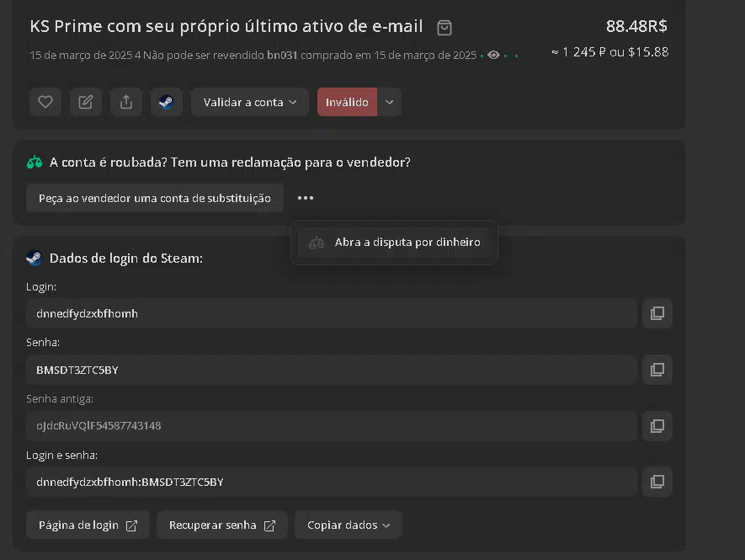Click the Steam logo beside Dados de login

coord(35,259)
